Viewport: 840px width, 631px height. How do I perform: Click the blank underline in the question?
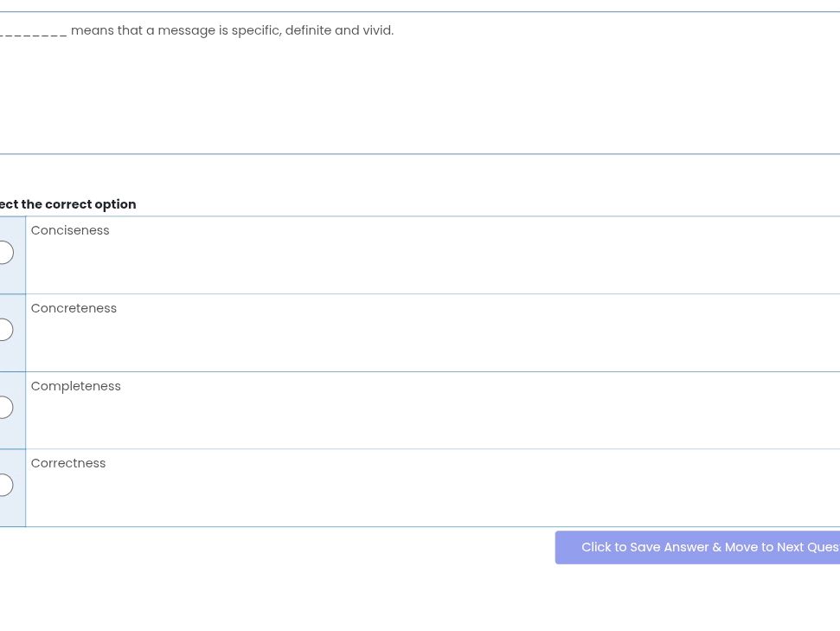33,32
